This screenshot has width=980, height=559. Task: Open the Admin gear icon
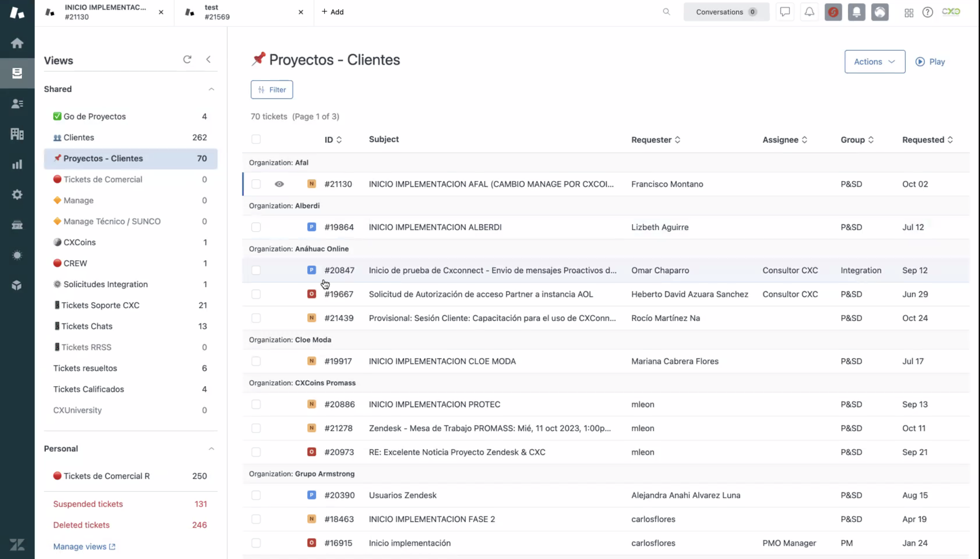(x=17, y=194)
